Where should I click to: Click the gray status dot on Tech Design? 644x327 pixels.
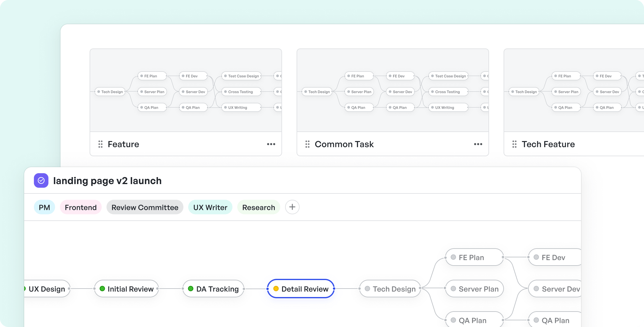[367, 289]
